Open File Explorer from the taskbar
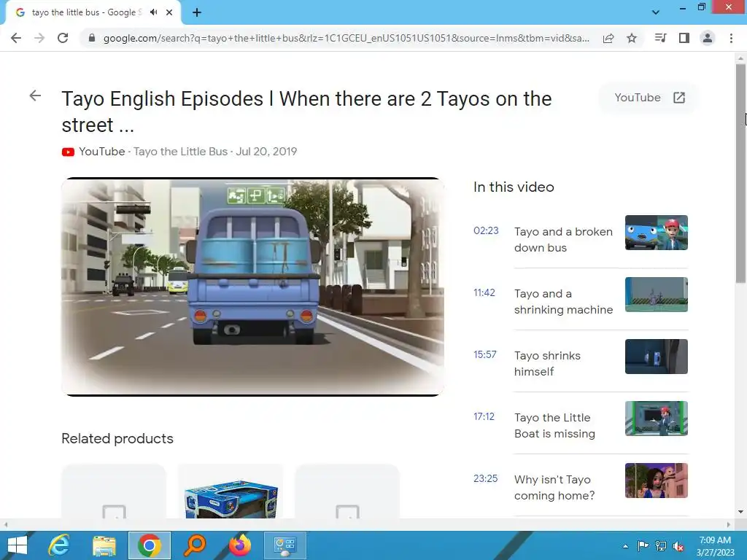 [x=104, y=545]
